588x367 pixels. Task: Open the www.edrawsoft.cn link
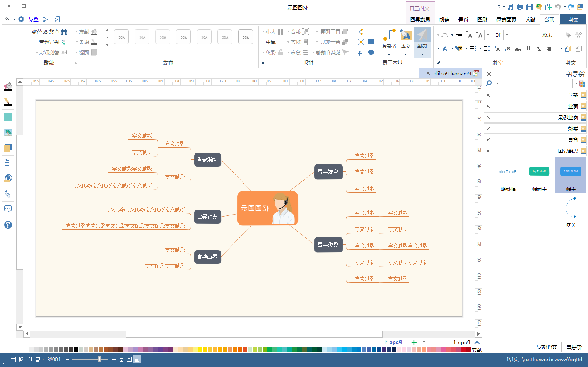pyautogui.click(x=552, y=359)
